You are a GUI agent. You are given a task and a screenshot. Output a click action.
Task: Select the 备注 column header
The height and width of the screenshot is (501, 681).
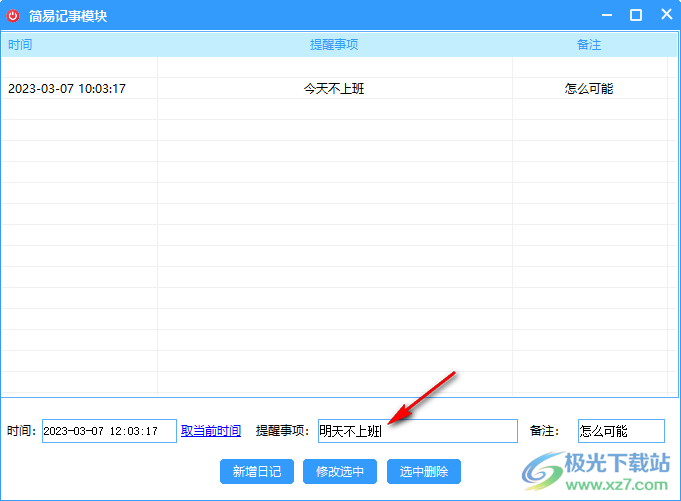click(x=589, y=45)
